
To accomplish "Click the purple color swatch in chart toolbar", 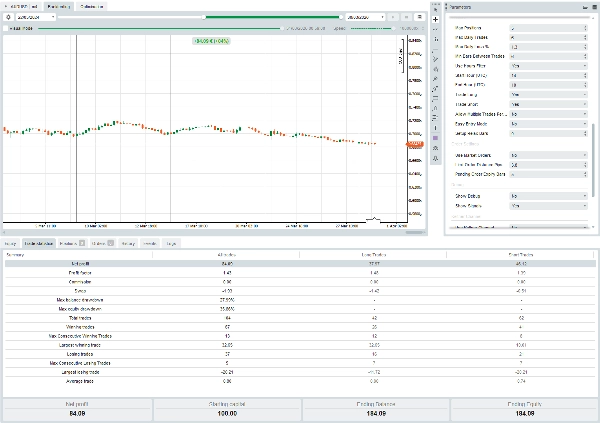I will coord(435,137).
